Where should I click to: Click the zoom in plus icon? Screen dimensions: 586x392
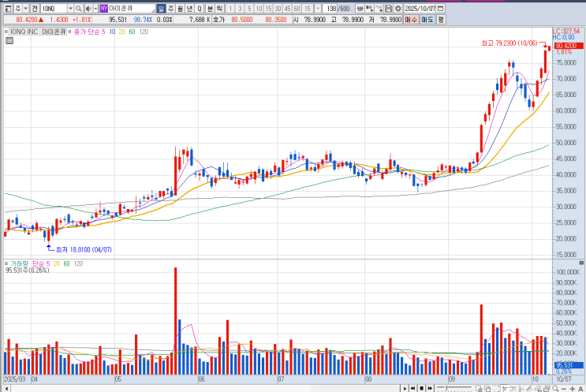572,389
